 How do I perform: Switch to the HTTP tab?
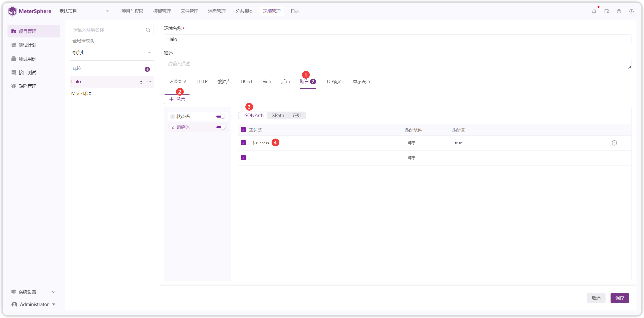tap(202, 82)
